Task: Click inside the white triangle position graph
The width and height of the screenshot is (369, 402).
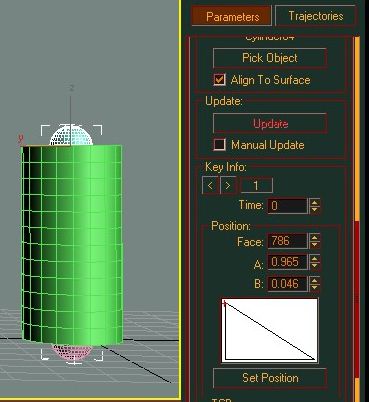Action: point(269,330)
